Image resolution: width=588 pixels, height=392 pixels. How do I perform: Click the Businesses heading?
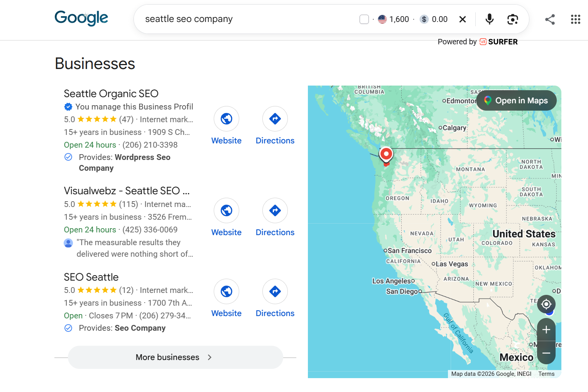tap(95, 64)
